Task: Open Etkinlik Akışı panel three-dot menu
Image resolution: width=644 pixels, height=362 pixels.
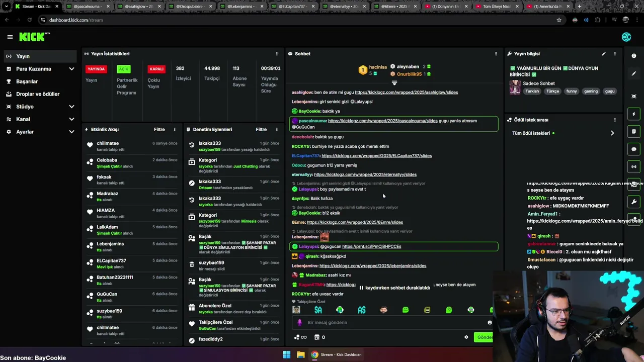Action: pyautogui.click(x=175, y=129)
